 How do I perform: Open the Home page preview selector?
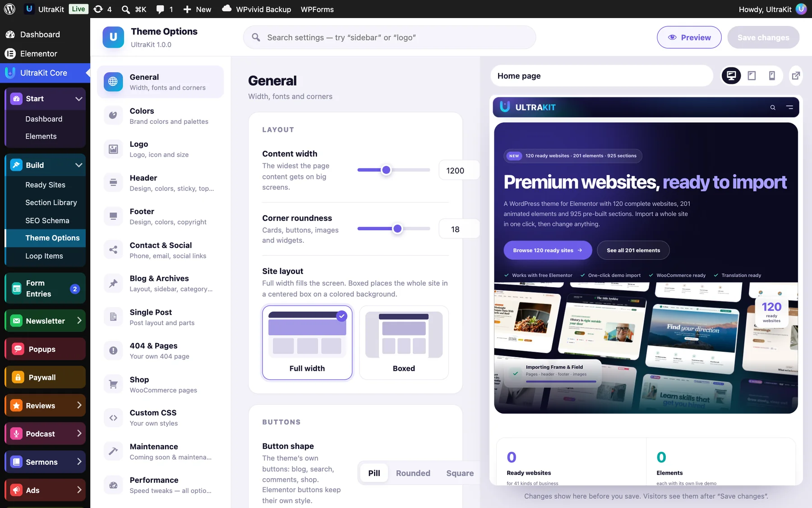coord(602,76)
